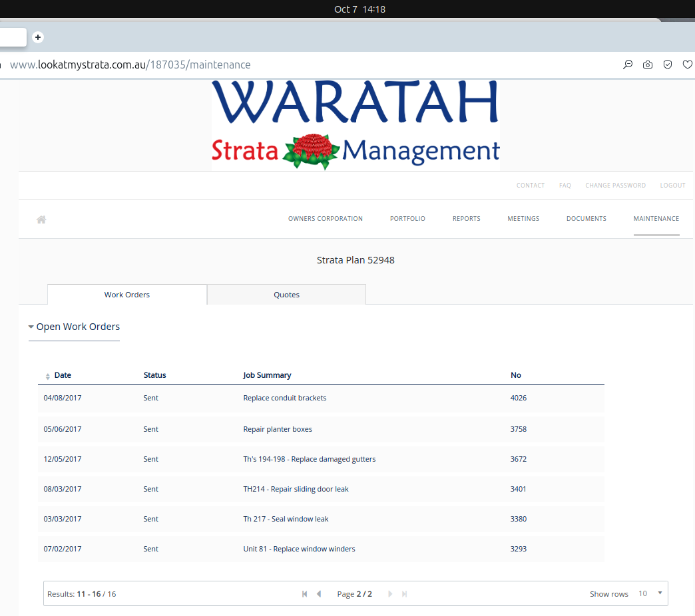Screen dimensions: 695x616
Task: Open the Show rows dropdown
Action: 650,593
